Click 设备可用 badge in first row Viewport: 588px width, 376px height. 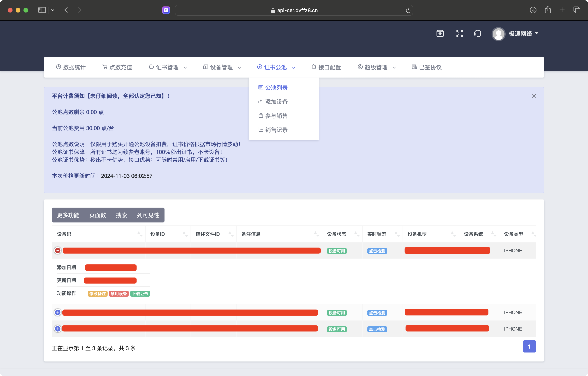tap(337, 251)
